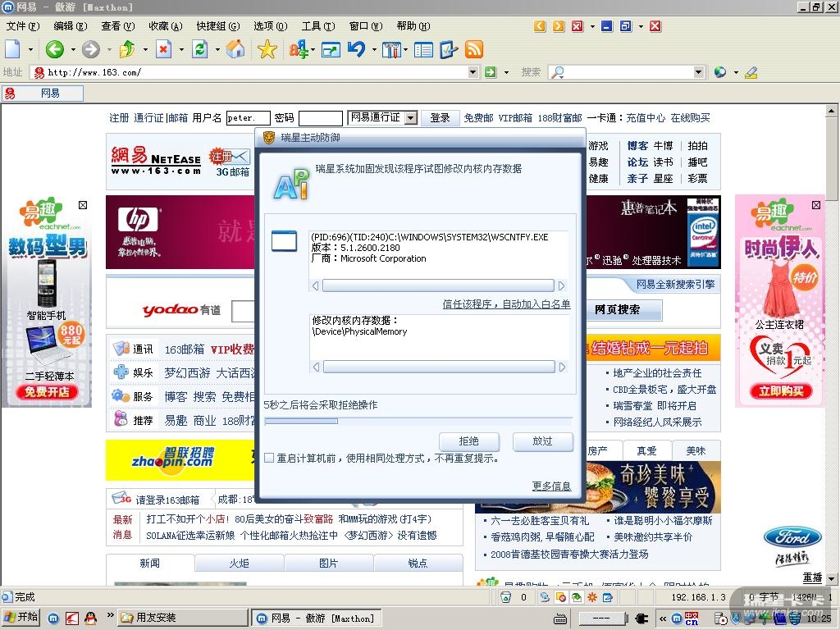This screenshot has height=630, width=840.
Task: Click the 拒绝 button in dialog
Action: click(468, 441)
